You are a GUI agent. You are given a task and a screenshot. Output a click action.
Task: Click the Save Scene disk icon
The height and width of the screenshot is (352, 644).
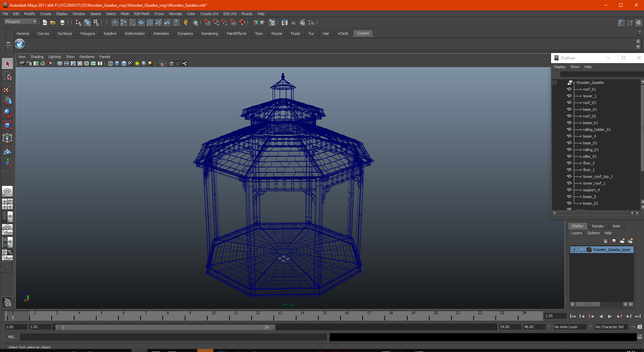click(x=62, y=22)
